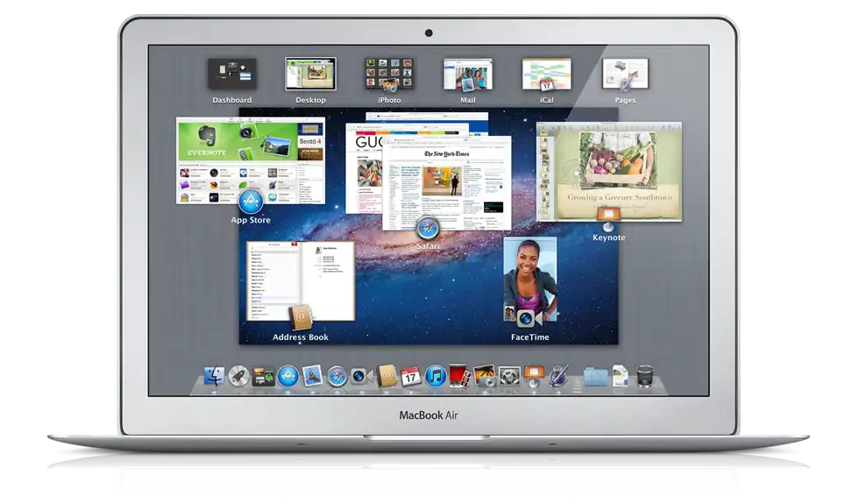This screenshot has width=859, height=504.
Task: Open Finder from the dock
Action: click(215, 377)
